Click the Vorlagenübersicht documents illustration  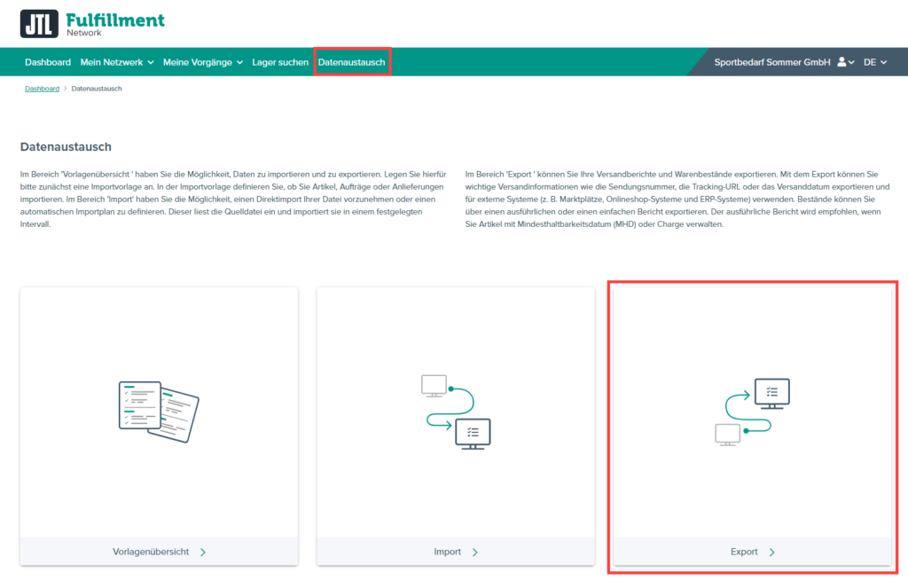159,412
